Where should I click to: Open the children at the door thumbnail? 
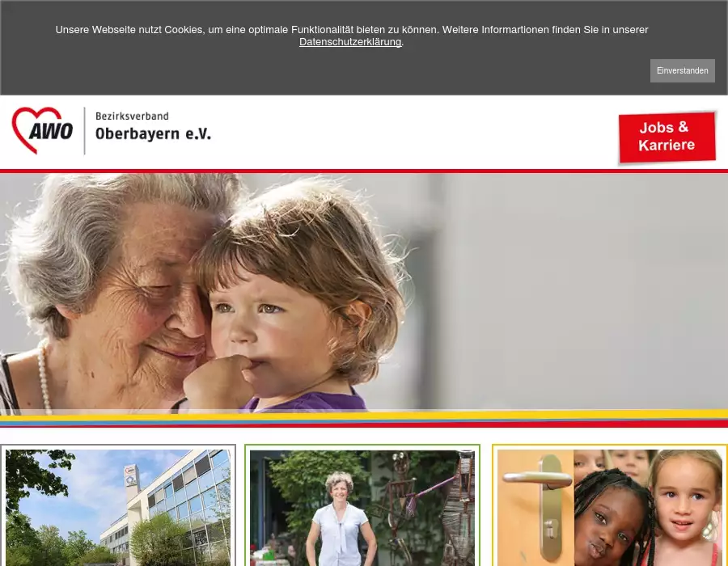(x=610, y=505)
